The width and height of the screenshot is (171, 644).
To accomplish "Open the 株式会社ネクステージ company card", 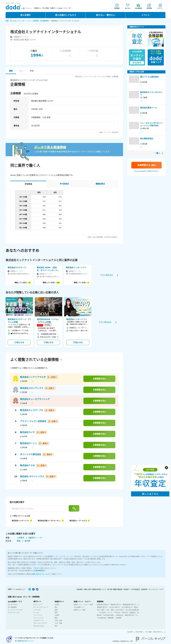I will (x=19, y=275).
